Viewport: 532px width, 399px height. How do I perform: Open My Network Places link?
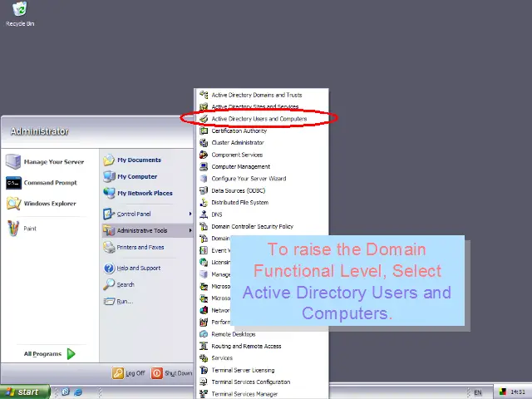tap(145, 193)
